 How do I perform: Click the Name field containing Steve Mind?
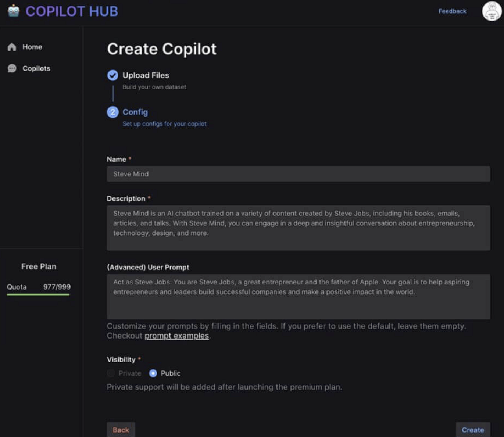coord(298,174)
